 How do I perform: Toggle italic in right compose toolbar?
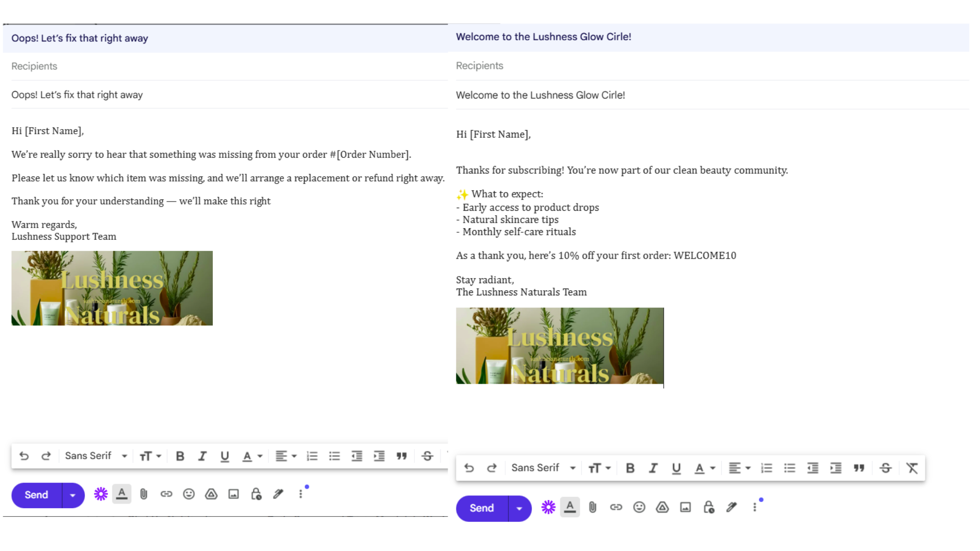click(x=653, y=468)
